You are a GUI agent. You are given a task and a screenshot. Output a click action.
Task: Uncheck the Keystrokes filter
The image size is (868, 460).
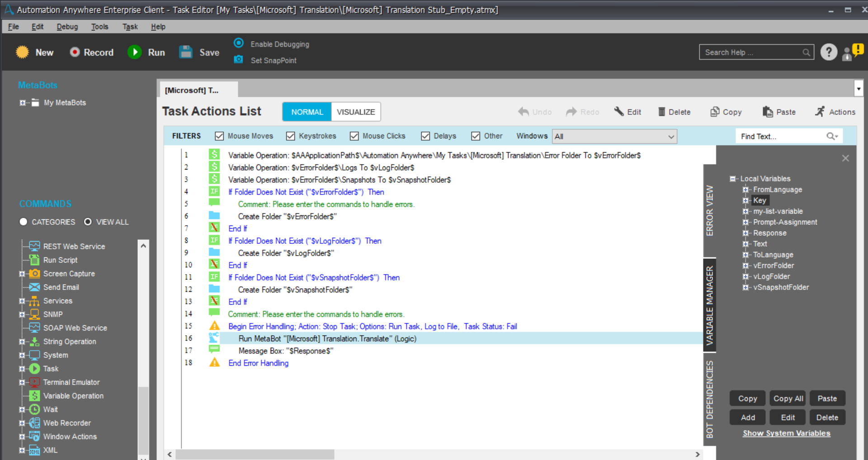click(291, 136)
